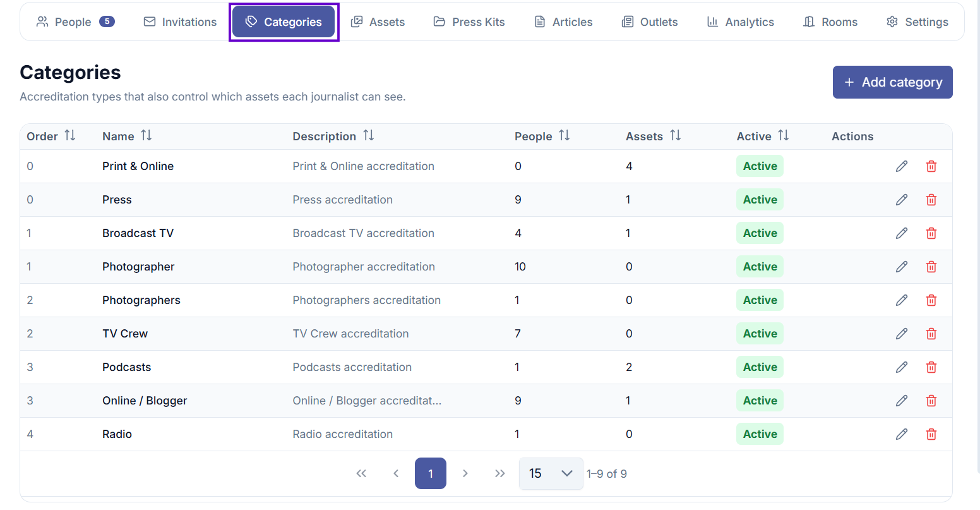Edit the Radio category
The image size is (980, 510).
click(902, 434)
